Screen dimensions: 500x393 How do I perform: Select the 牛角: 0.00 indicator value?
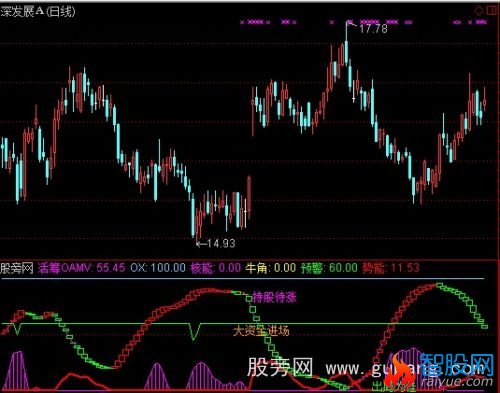pos(271,268)
